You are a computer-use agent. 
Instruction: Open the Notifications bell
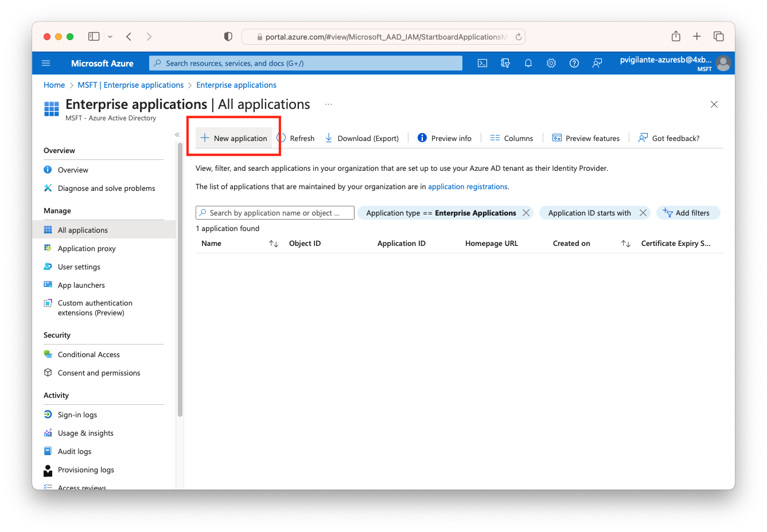528,63
